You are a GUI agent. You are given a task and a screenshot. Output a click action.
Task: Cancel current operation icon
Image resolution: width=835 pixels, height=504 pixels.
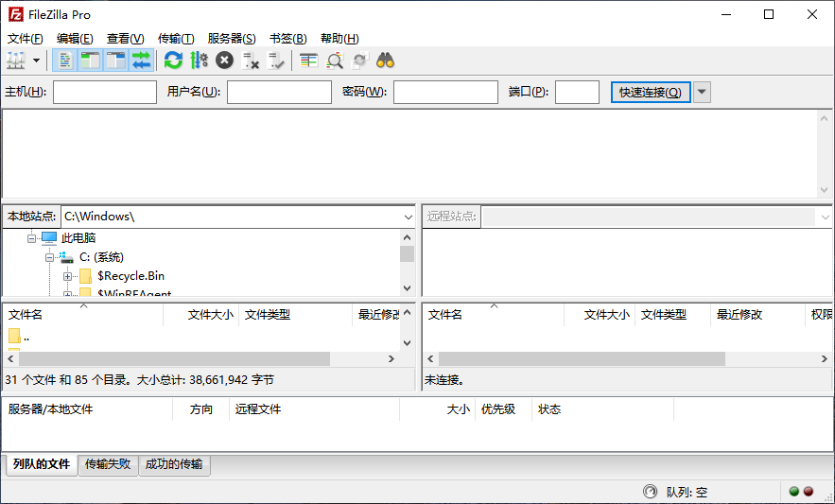tap(224, 61)
